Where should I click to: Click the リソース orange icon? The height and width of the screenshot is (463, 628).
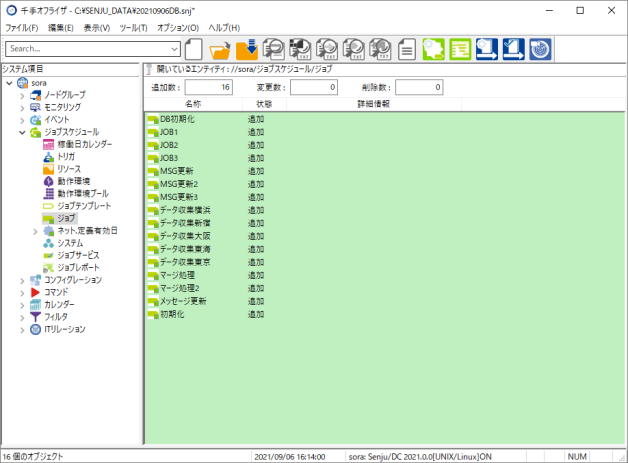click(48, 169)
